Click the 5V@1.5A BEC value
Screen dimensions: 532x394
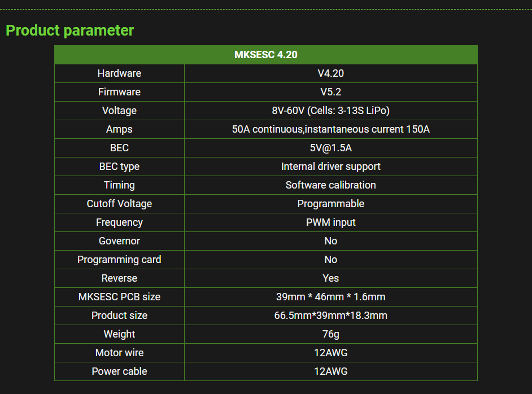tap(330, 148)
